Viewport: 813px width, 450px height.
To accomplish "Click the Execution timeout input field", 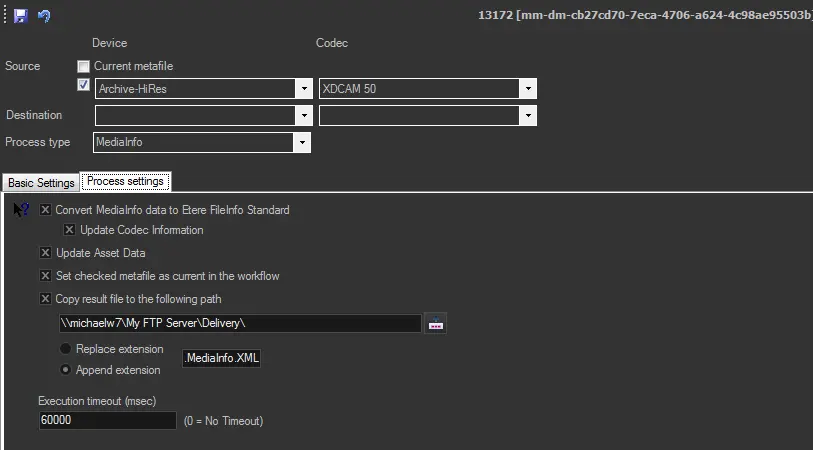I will coord(107,421).
